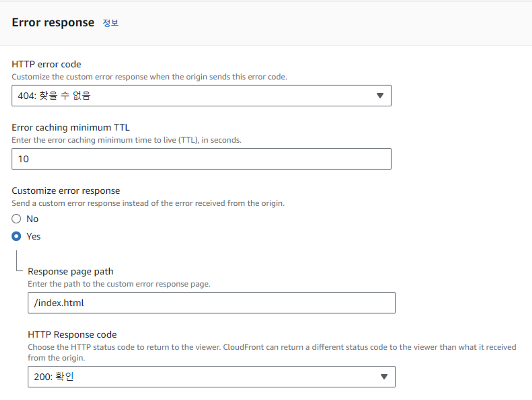This screenshot has height=400, width=532.
Task: Expand the HTTP error code dropdown arrow
Action: [x=380, y=95]
